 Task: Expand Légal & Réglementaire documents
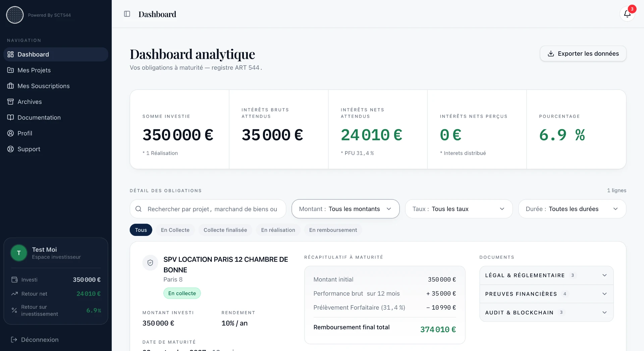(546, 275)
